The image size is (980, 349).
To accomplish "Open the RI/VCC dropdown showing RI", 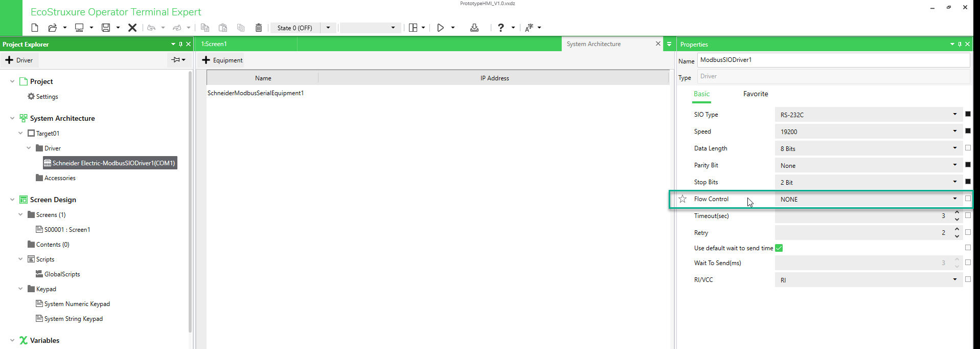I will (x=869, y=280).
